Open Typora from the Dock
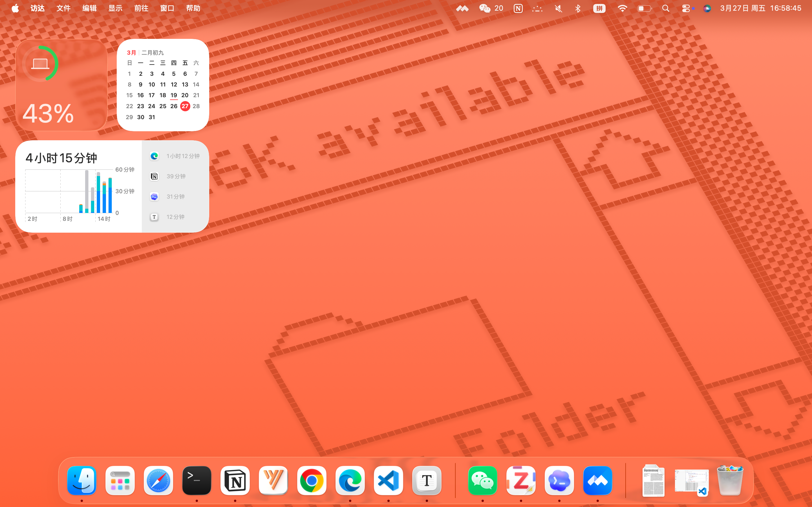This screenshot has width=812, height=507. point(427,481)
